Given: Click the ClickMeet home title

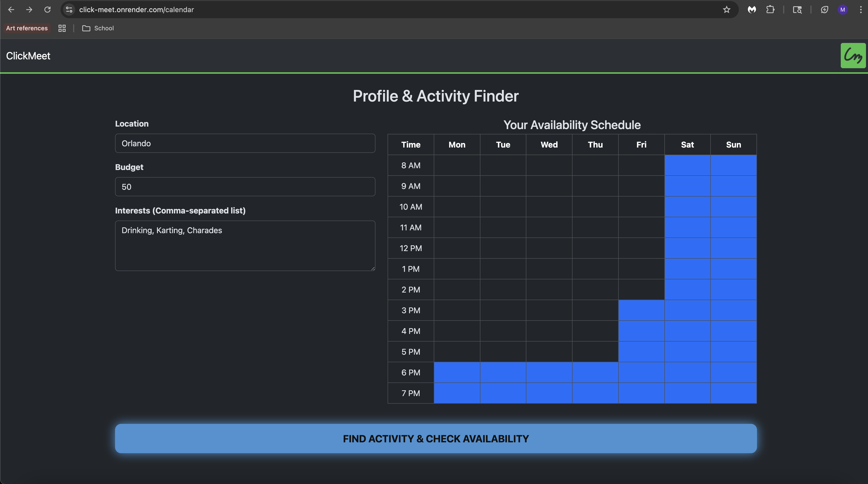Looking at the screenshot, I should 28,56.
